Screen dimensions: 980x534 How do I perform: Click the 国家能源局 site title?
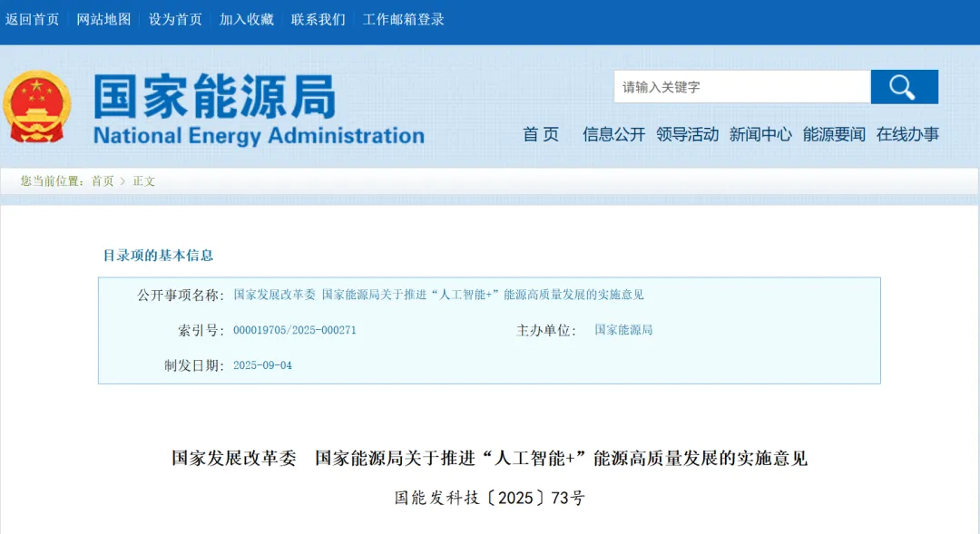(x=214, y=96)
